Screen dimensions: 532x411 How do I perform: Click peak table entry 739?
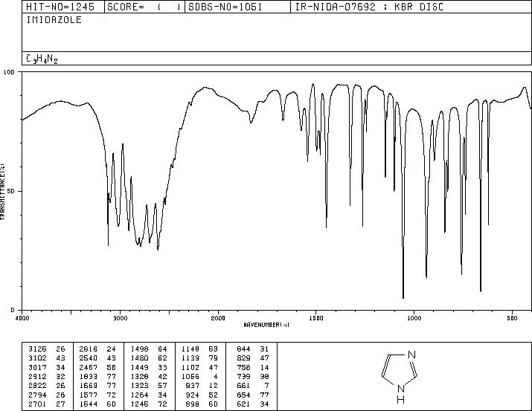point(243,376)
